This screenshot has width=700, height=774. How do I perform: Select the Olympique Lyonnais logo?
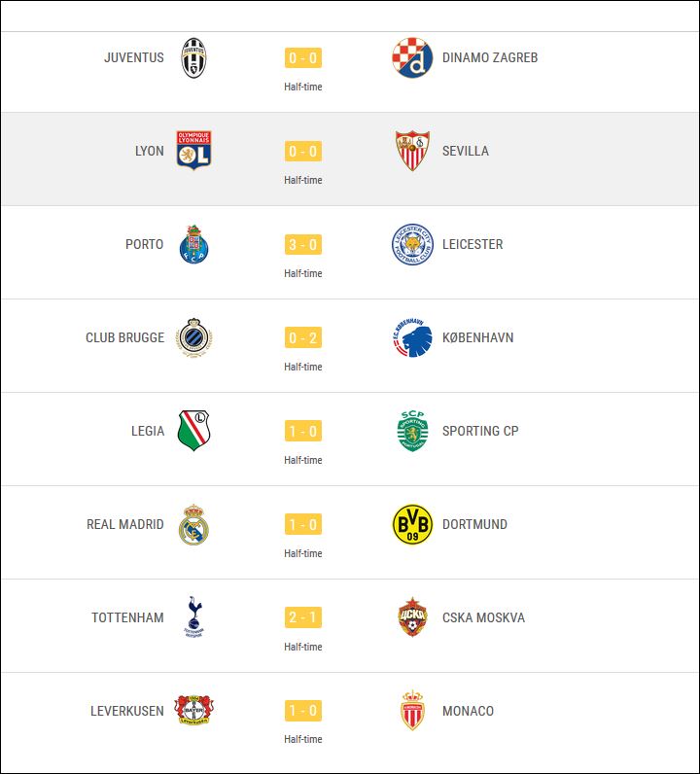[x=193, y=151]
